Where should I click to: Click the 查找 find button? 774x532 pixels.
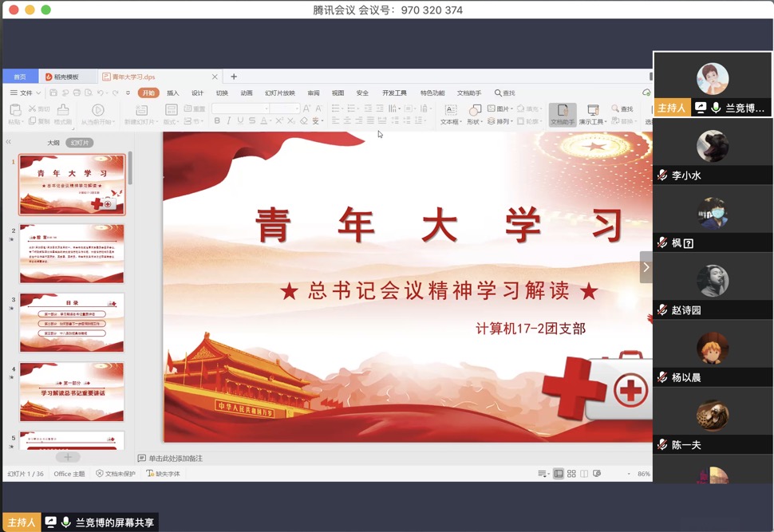pyautogui.click(x=624, y=108)
